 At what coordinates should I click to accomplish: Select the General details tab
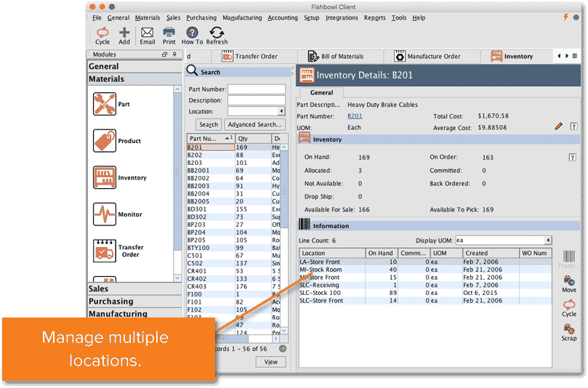321,92
